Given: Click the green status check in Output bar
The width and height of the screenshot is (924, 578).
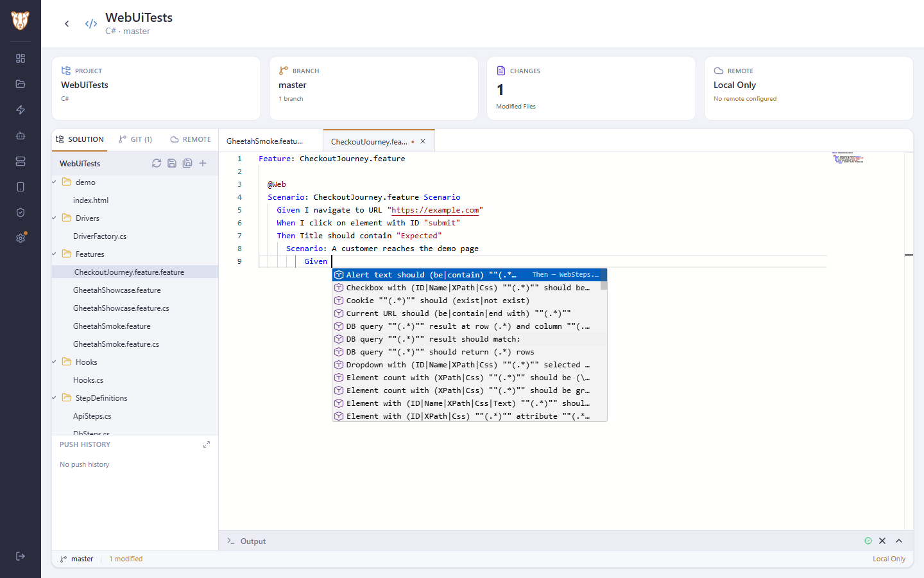Looking at the screenshot, I should 868,541.
